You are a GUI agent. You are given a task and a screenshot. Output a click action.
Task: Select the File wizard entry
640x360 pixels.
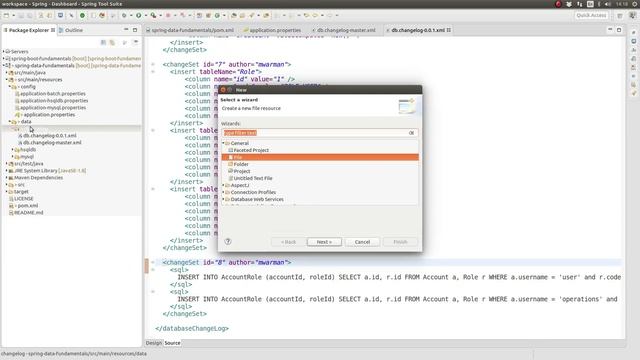[x=320, y=157]
